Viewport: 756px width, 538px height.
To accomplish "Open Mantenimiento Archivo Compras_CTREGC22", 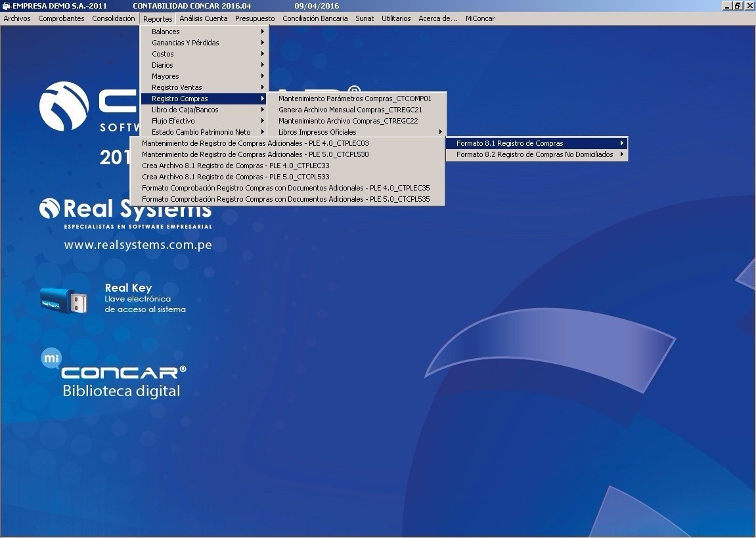I will click(x=357, y=120).
